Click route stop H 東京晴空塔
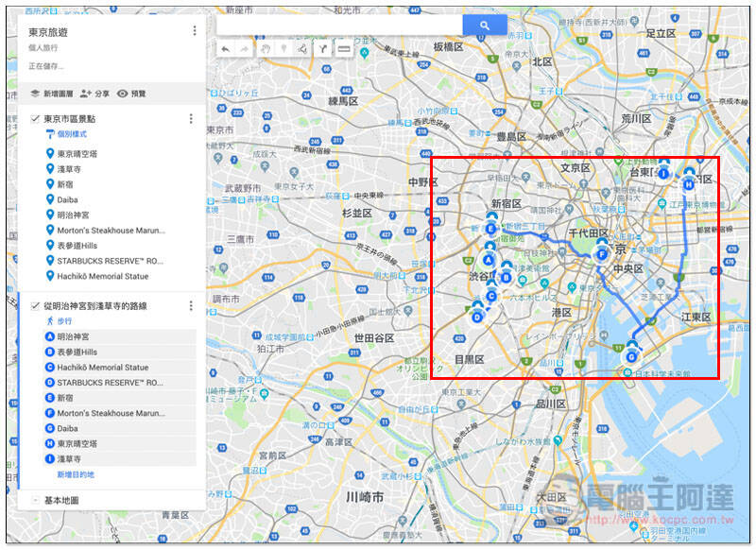The width and height of the screenshot is (756, 550). pyautogui.click(x=120, y=444)
